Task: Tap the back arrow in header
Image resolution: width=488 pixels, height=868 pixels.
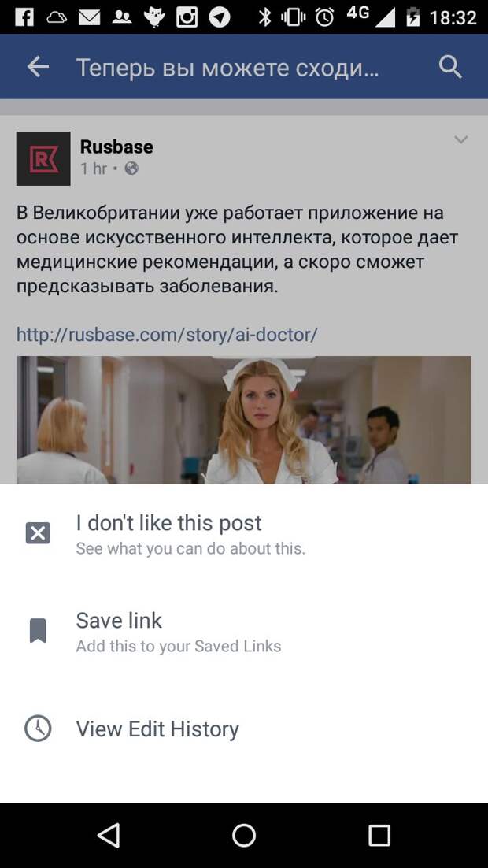Action: pyautogui.click(x=38, y=67)
